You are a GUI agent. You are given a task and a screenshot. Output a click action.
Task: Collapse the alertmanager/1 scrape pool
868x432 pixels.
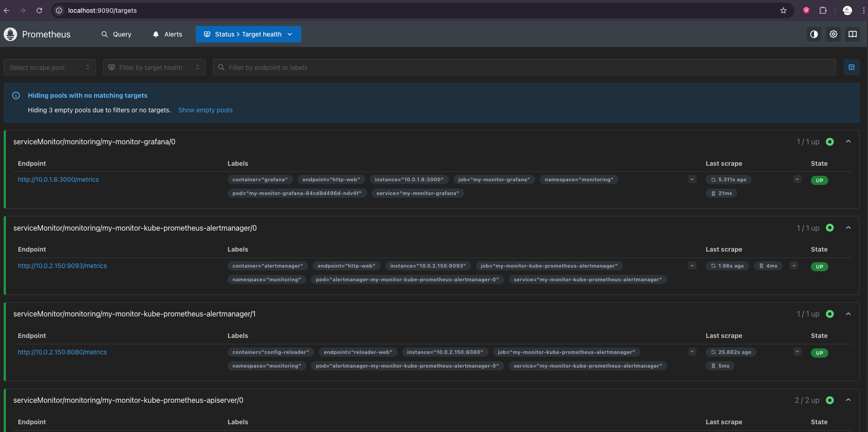(848, 314)
